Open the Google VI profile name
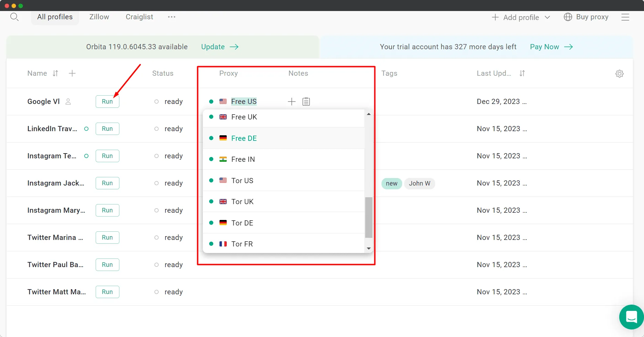 (43, 102)
